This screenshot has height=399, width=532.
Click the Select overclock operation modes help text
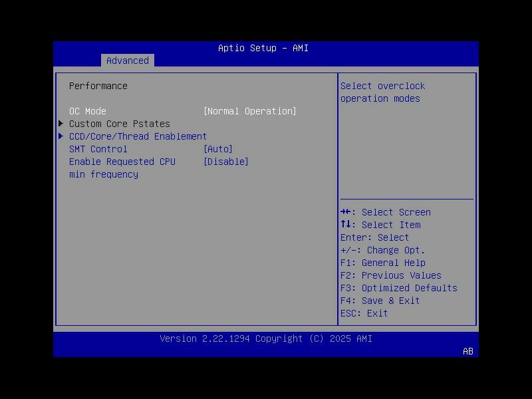(383, 92)
